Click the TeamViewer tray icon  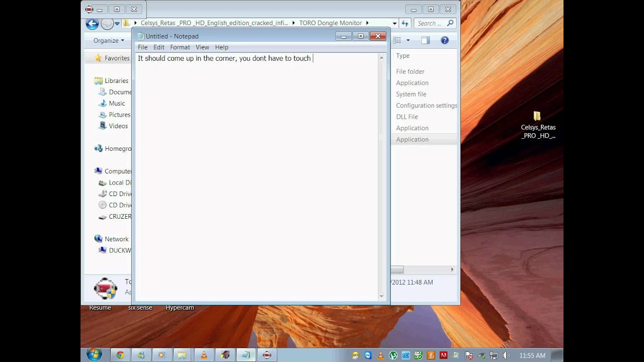[368, 355]
